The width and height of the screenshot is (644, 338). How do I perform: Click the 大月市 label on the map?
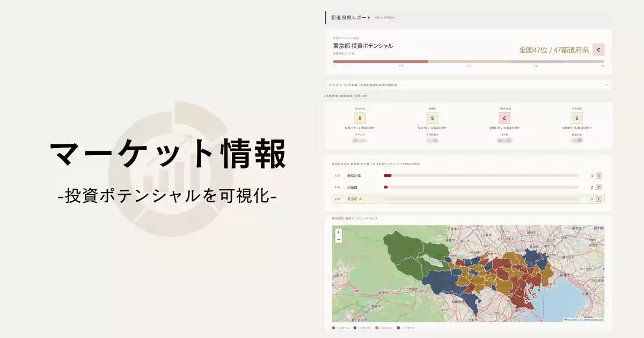coord(384,292)
